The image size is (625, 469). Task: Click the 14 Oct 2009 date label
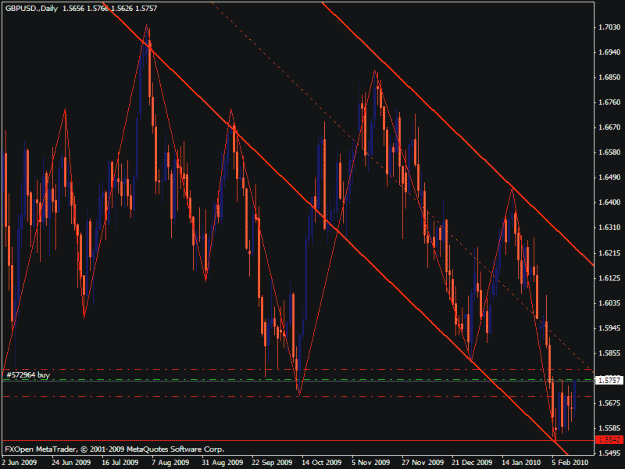pos(321,462)
